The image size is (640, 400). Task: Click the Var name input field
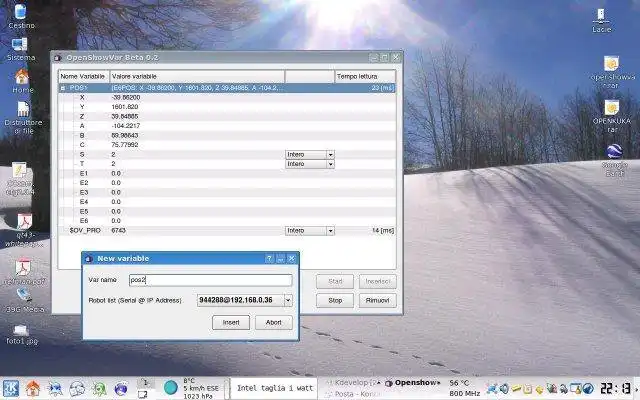(211, 280)
